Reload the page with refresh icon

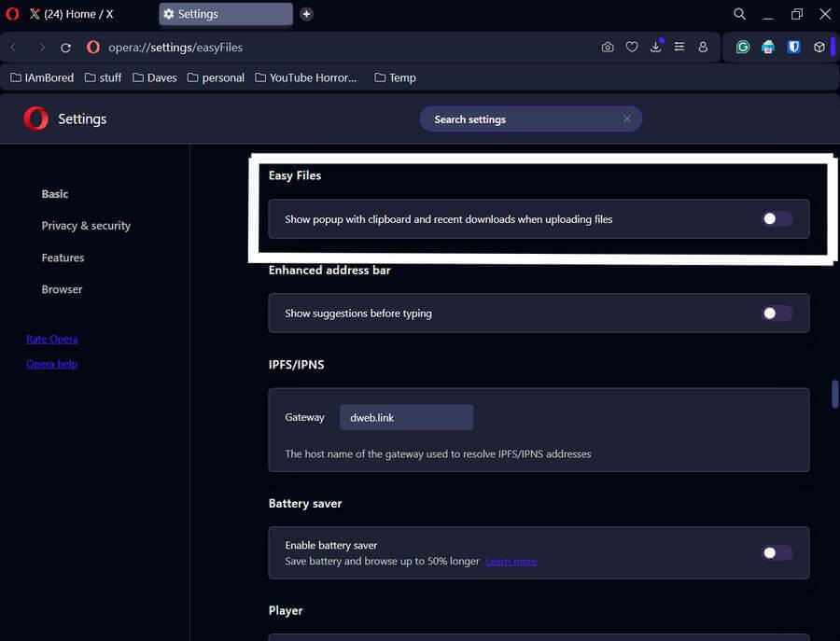click(x=66, y=48)
